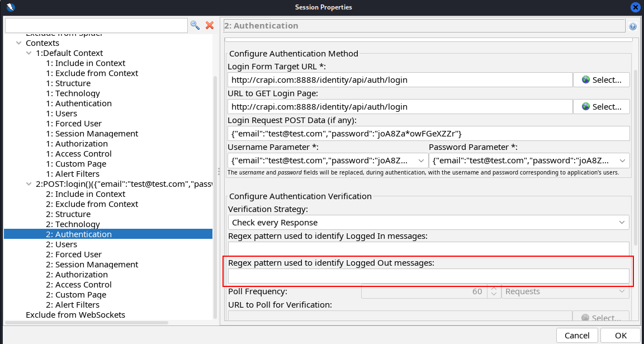Click the Poll Frequency spinner arrows
644x344 pixels.
point(494,291)
